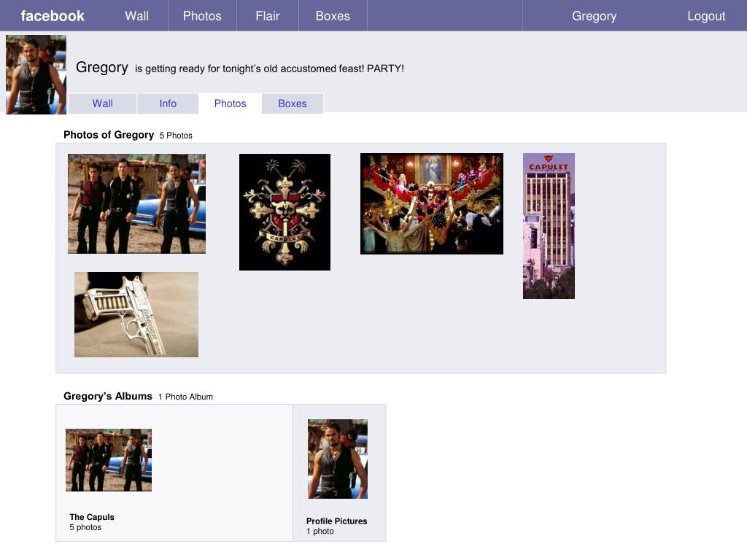The height and width of the screenshot is (560, 747).
Task: Click The Capuls album title
Action: 92,517
